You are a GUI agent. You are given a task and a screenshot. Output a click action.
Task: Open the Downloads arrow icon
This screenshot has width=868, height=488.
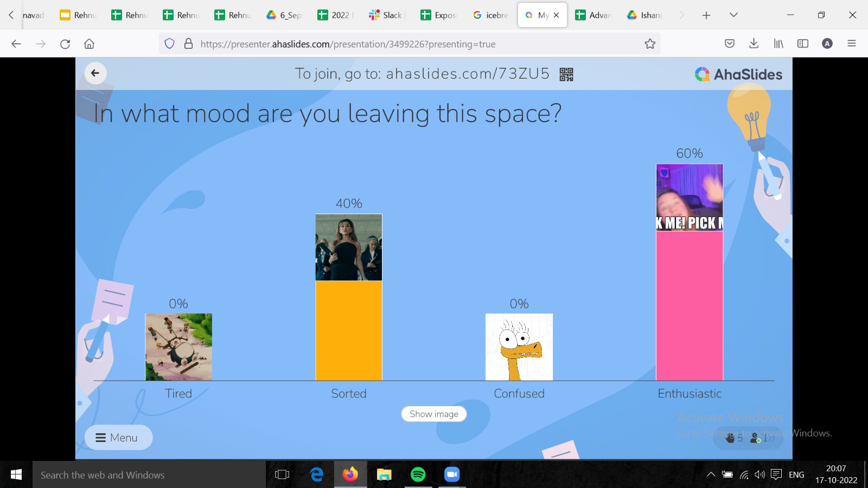point(754,44)
